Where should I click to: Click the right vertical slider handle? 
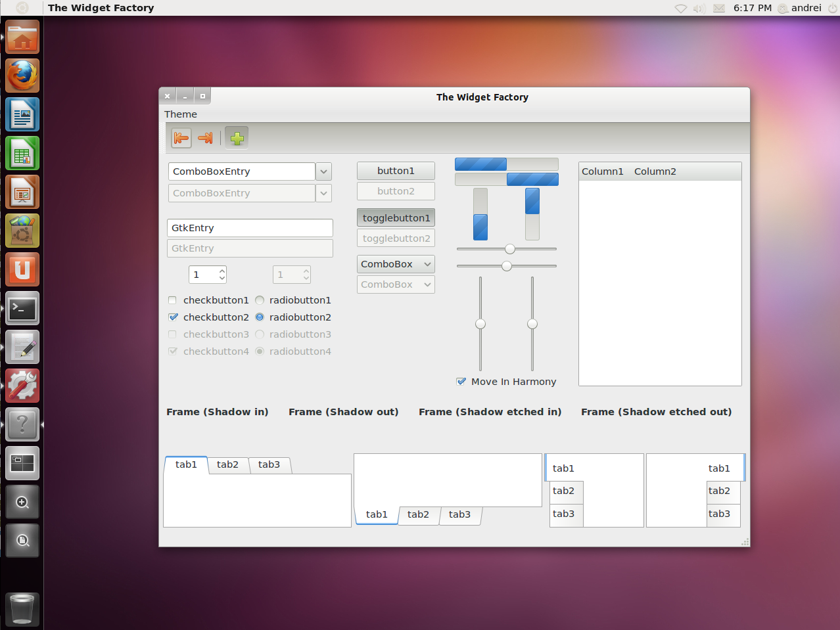[x=532, y=324]
